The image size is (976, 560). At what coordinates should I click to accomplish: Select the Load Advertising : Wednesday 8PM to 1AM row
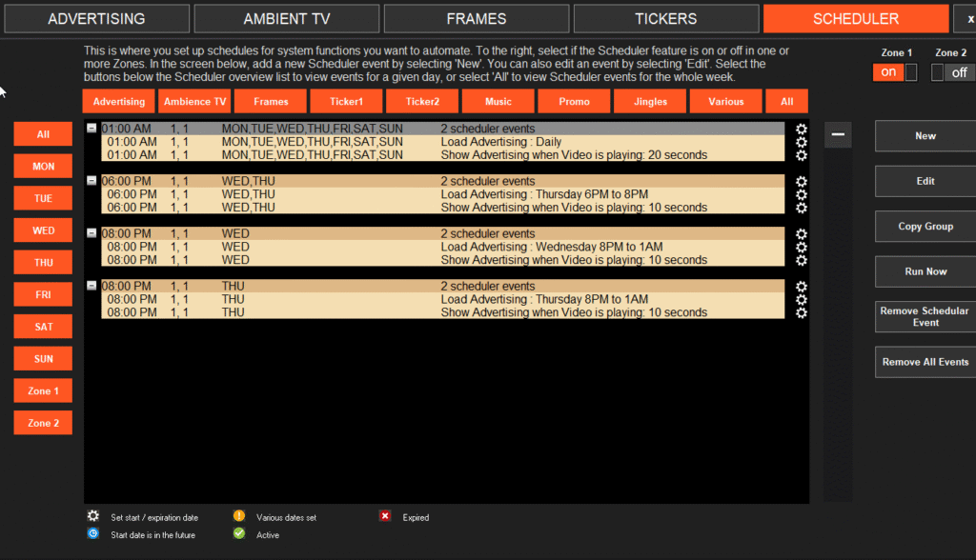(551, 247)
